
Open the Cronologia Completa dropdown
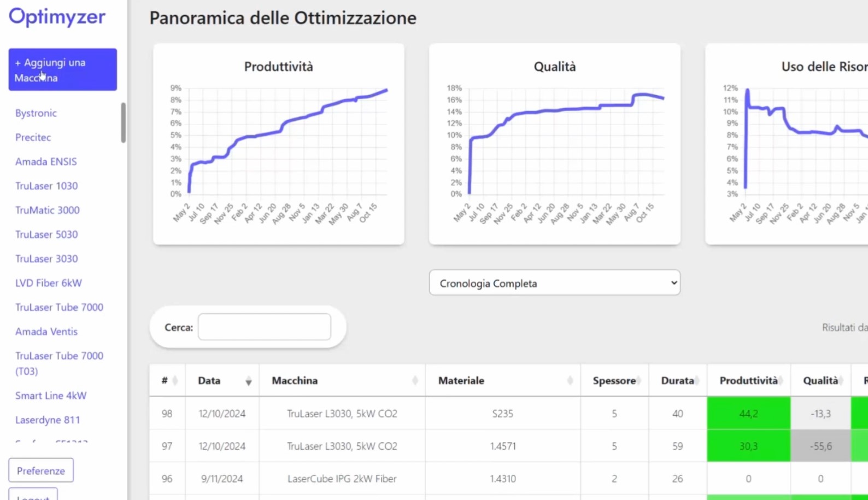point(554,283)
